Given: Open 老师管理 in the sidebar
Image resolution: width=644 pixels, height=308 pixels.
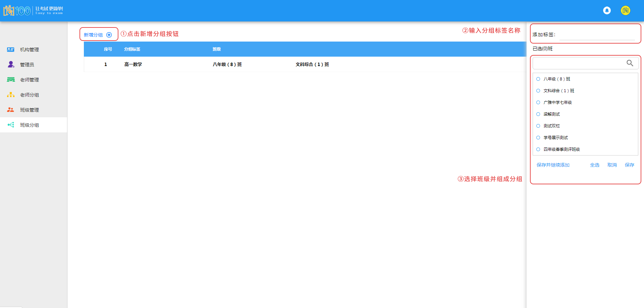Looking at the screenshot, I should click(29, 80).
